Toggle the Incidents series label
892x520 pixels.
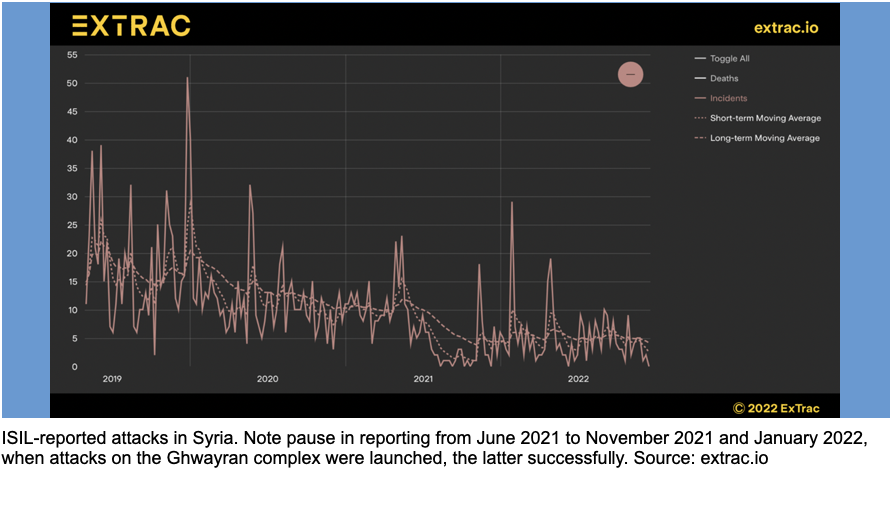[x=728, y=98]
